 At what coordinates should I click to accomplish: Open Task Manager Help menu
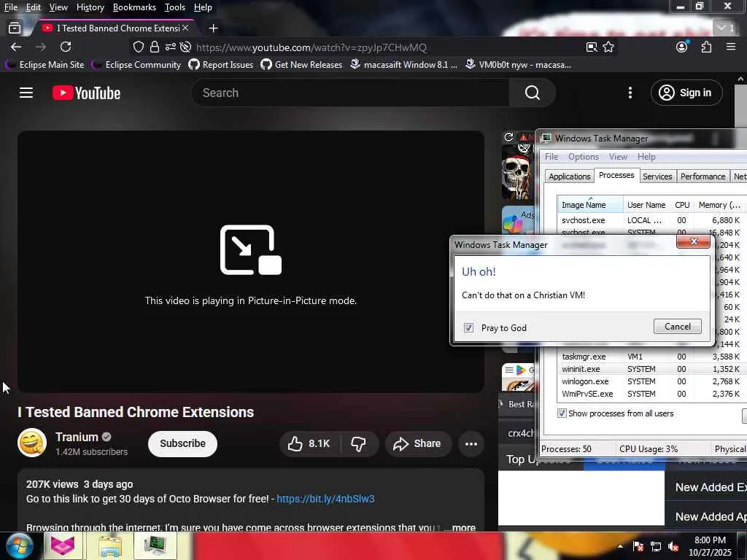[646, 157]
